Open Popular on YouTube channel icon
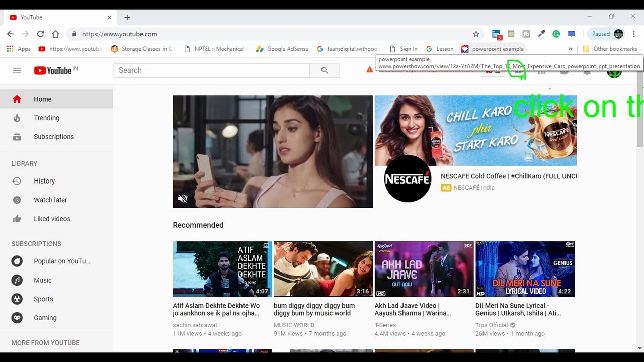 pos(17,261)
